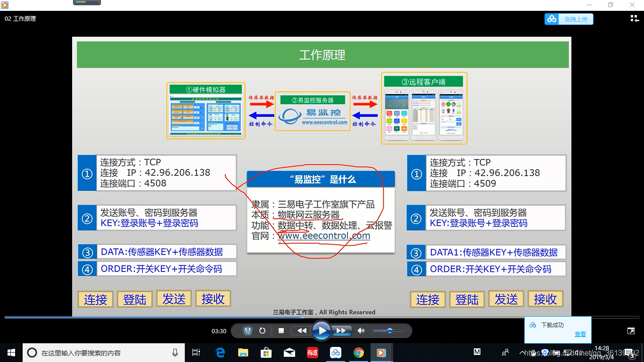Open the Windows Start menu

(x=11, y=353)
